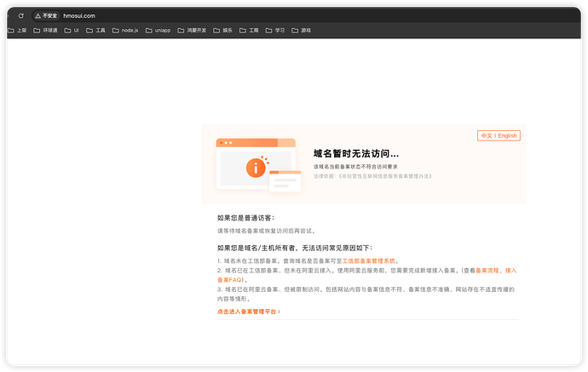Open the UI bookmark folder
Screen dimensions: 588x372
[x=72, y=30]
